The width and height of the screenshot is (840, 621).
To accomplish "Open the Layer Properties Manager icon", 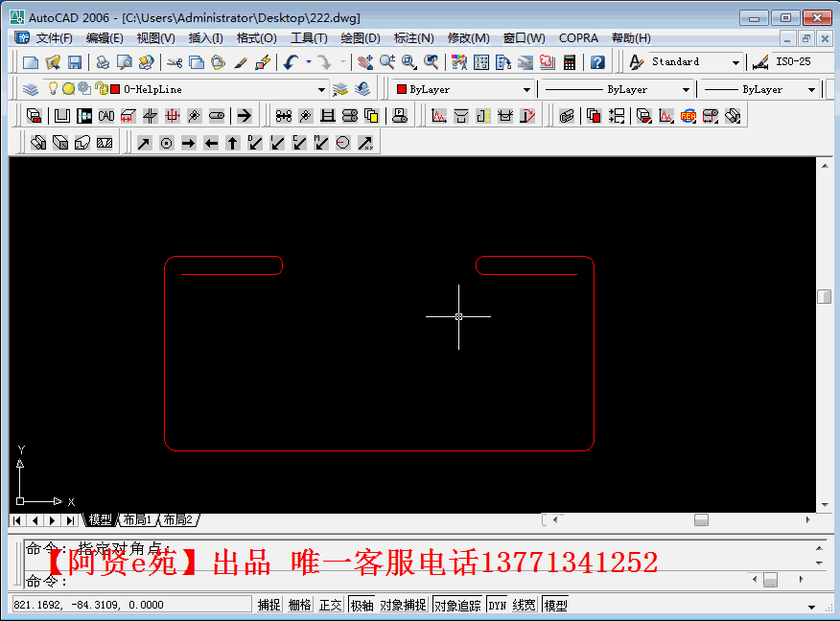I will [33, 88].
